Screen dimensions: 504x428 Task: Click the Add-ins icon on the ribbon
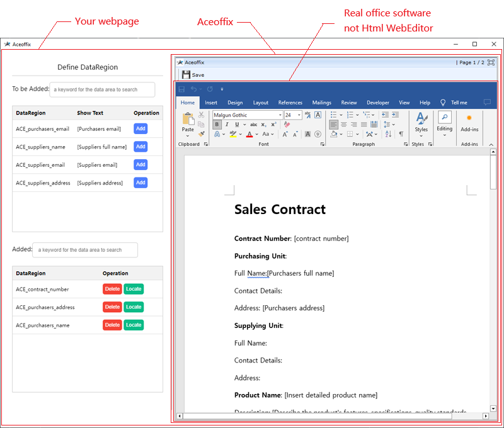[469, 118]
